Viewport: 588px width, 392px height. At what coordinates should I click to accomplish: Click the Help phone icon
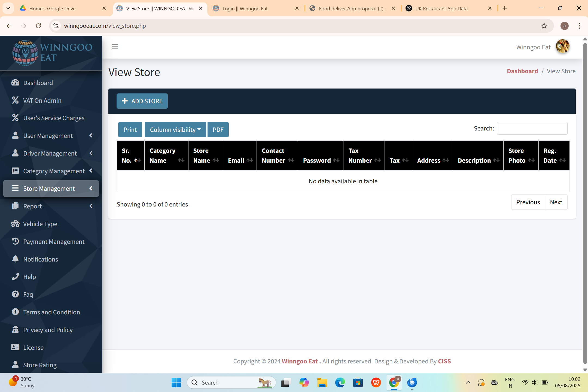pyautogui.click(x=15, y=276)
